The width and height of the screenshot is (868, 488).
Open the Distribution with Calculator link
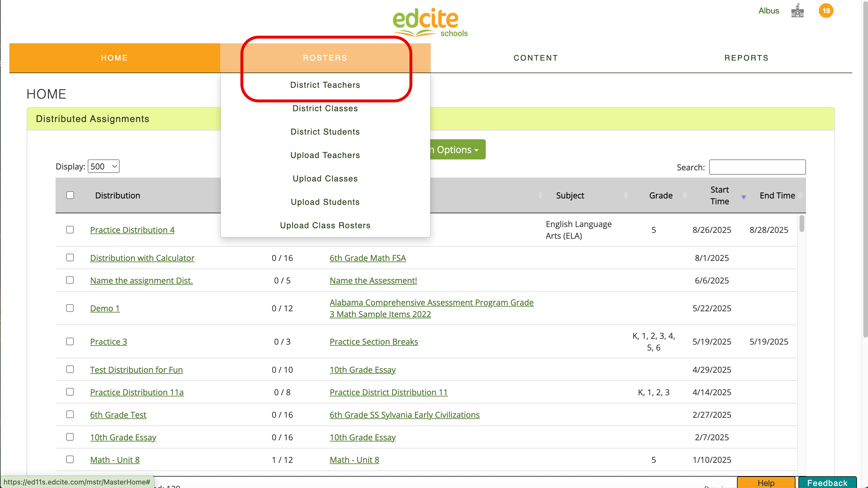pyautogui.click(x=142, y=258)
